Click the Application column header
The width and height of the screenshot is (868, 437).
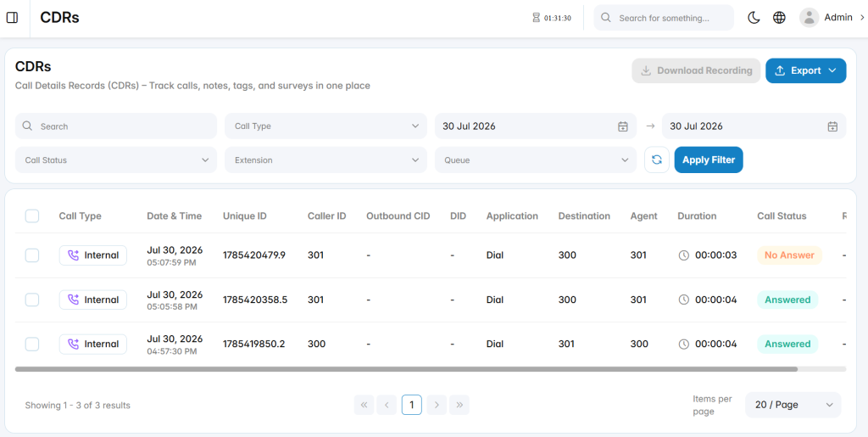click(x=512, y=216)
